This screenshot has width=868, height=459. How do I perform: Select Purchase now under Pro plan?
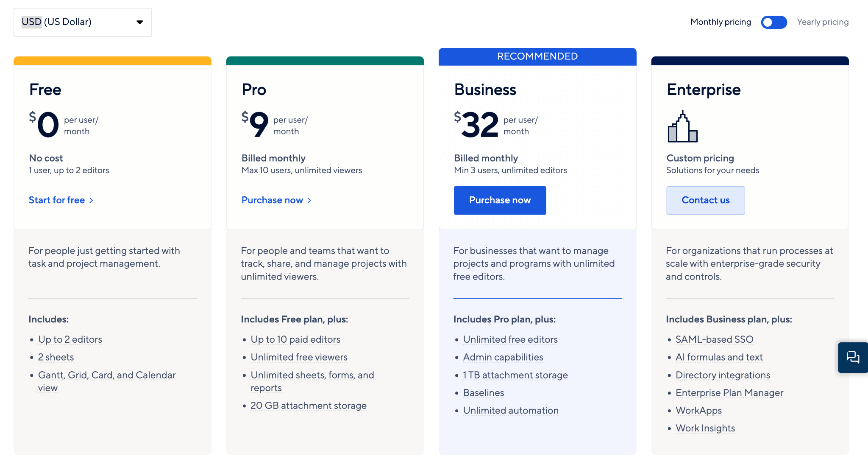(x=272, y=200)
